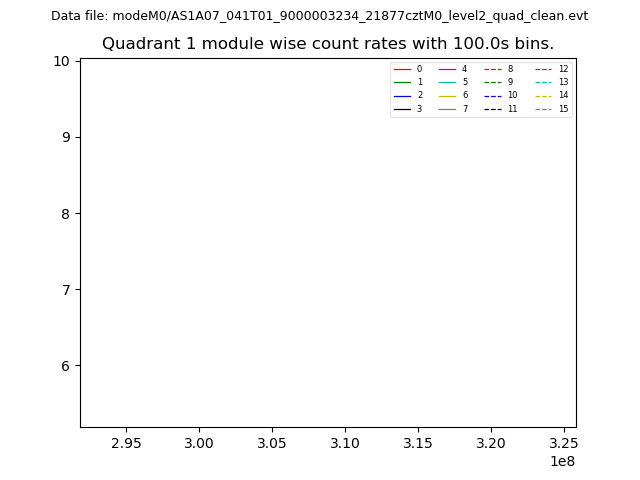Viewport: 640px width, 480px height.
Task: Select legend label 10 with blue dashed line
Action: [512, 95]
